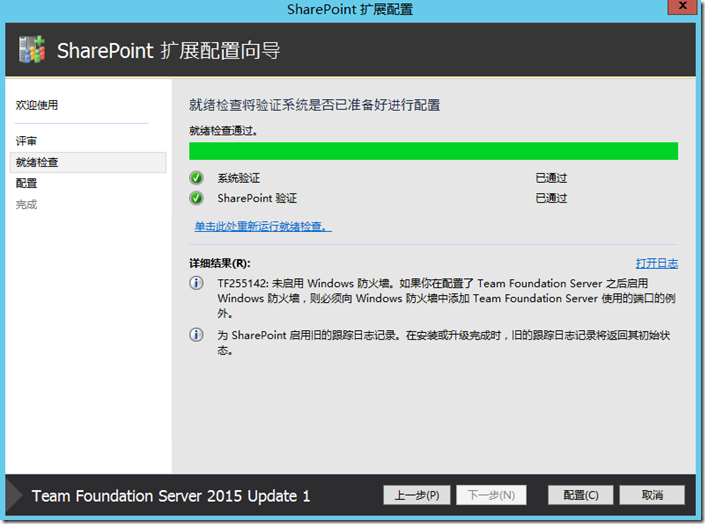Click the readiness check heading text
The height and width of the screenshot is (524, 705).
[314, 105]
